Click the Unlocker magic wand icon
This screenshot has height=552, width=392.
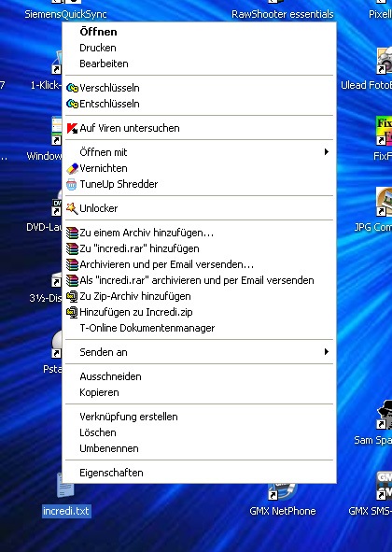pyautogui.click(x=72, y=208)
